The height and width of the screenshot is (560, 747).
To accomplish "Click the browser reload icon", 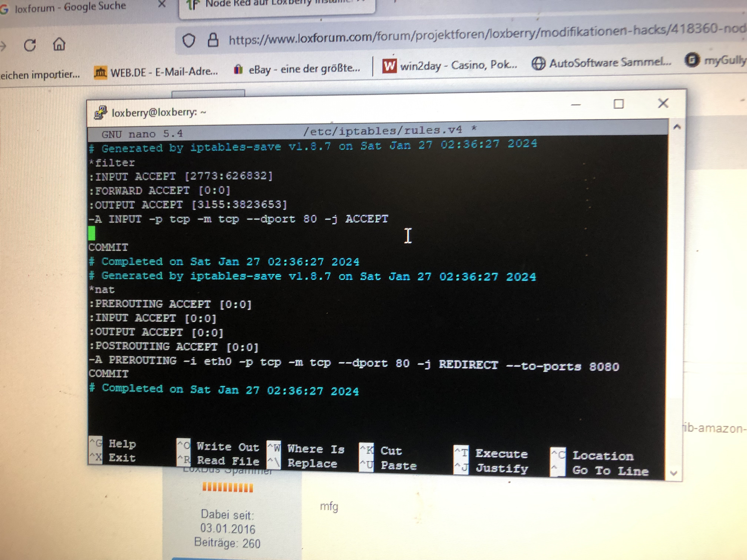I will click(x=30, y=45).
